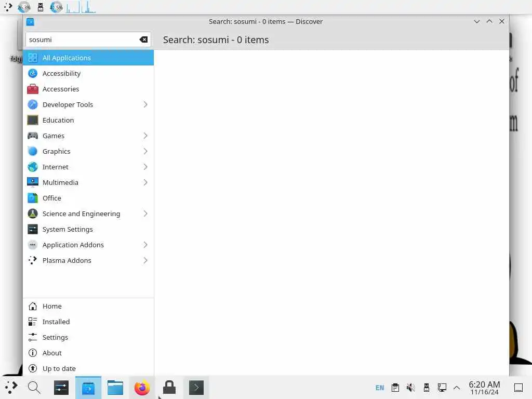Click the Science and Engineering label
Viewport: 532px width, 399px height.
tap(82, 214)
